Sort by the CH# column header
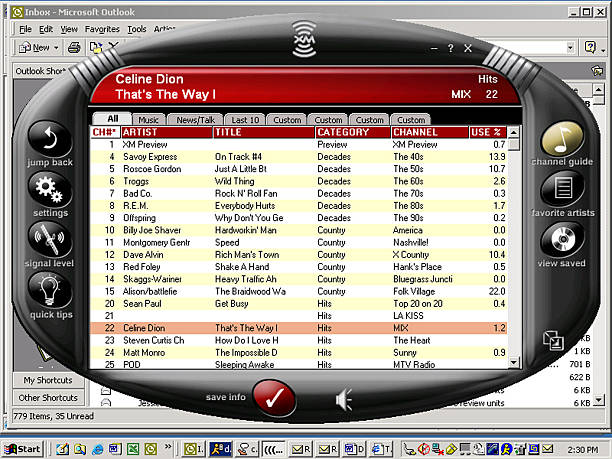This screenshot has height=459, width=612. pyautogui.click(x=105, y=132)
